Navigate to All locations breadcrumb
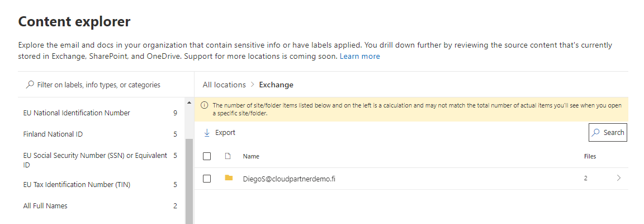 pyautogui.click(x=224, y=85)
